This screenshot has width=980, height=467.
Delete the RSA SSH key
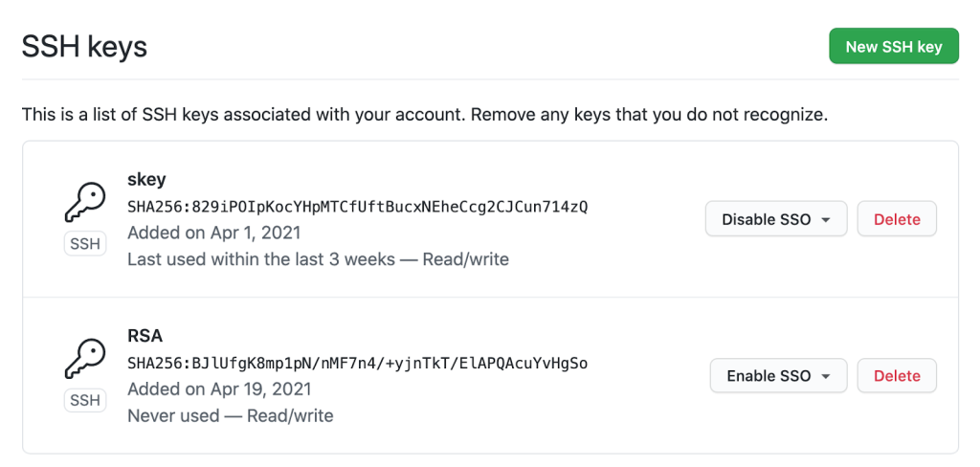(x=897, y=376)
